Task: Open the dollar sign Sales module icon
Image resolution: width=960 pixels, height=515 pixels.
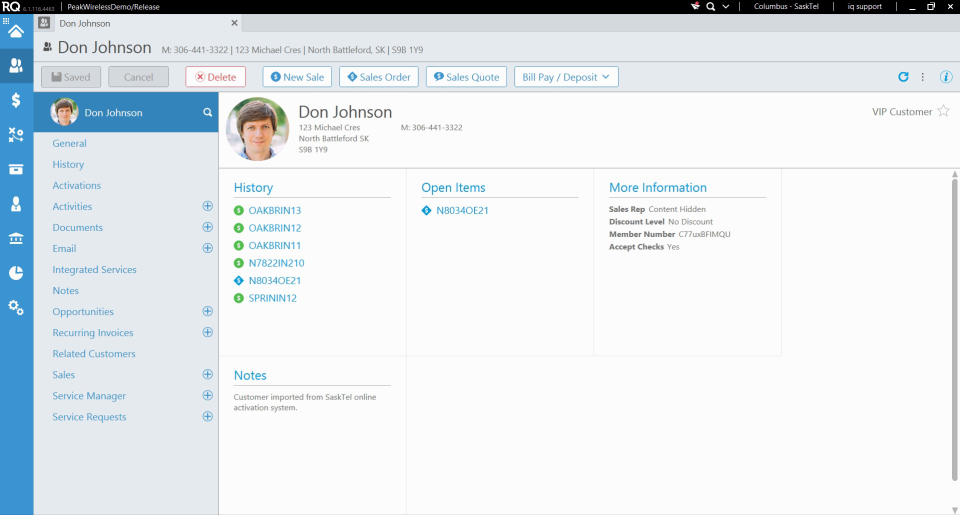Action: tap(16, 100)
